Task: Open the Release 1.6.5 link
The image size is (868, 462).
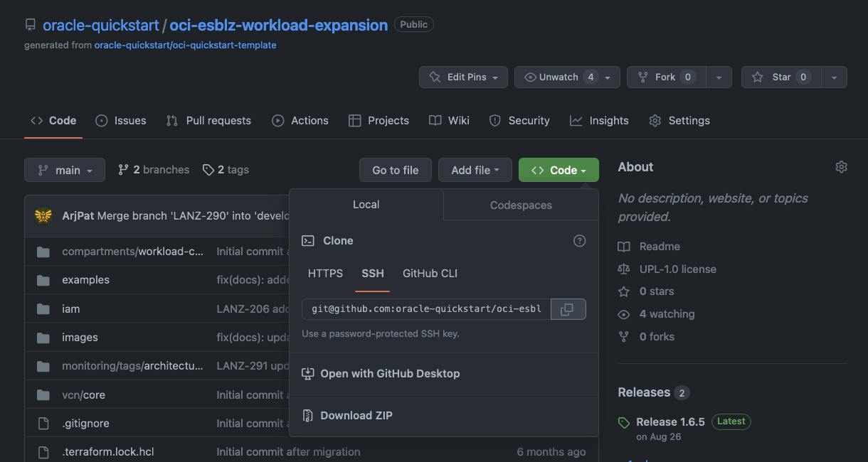Action: click(669, 421)
